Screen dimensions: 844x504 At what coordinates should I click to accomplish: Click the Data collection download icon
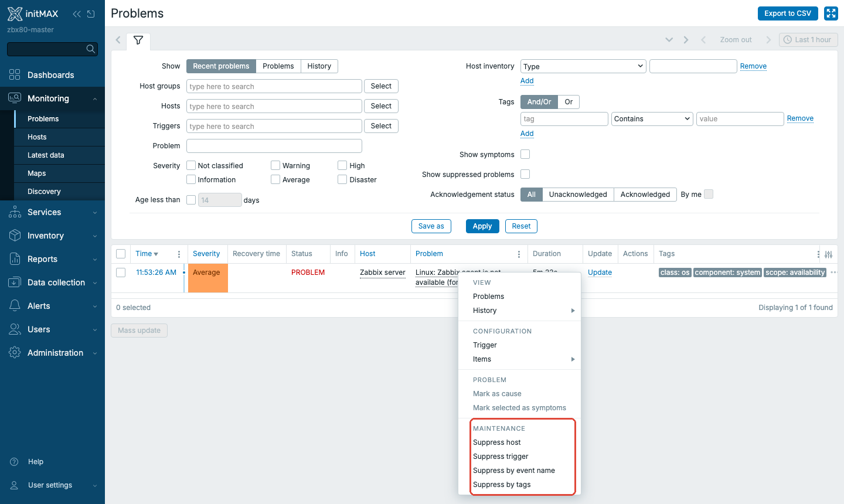(x=15, y=282)
